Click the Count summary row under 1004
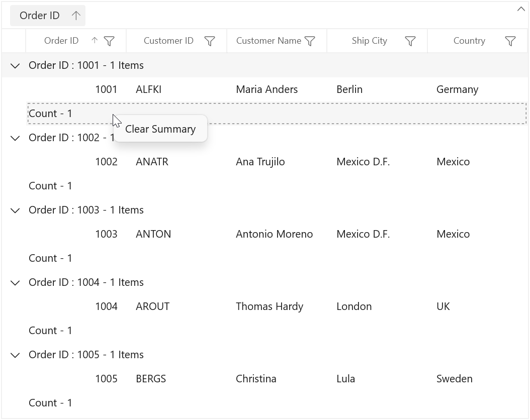Screen dimensions: 530x420 tap(277, 331)
